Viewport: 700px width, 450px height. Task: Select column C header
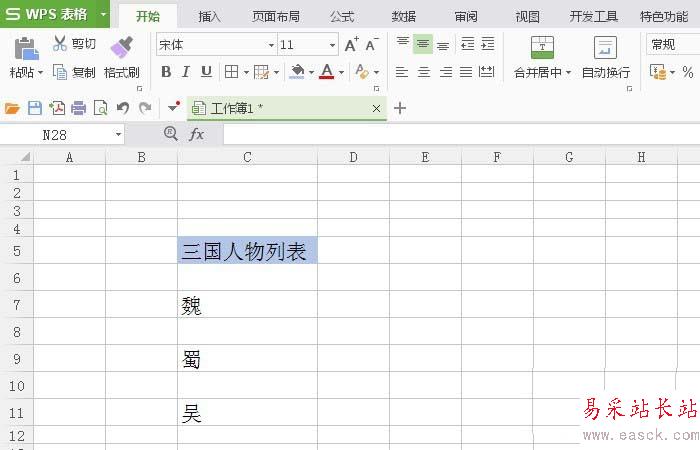click(247, 157)
